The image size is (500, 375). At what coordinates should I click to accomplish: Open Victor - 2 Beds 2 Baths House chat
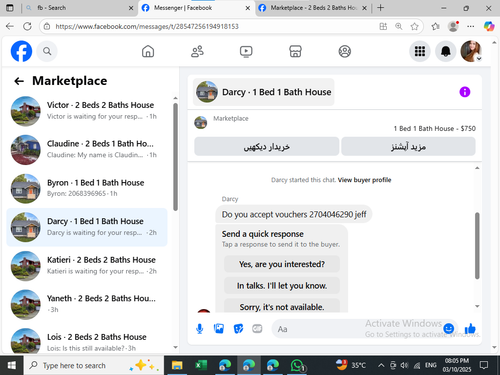pyautogui.click(x=87, y=111)
